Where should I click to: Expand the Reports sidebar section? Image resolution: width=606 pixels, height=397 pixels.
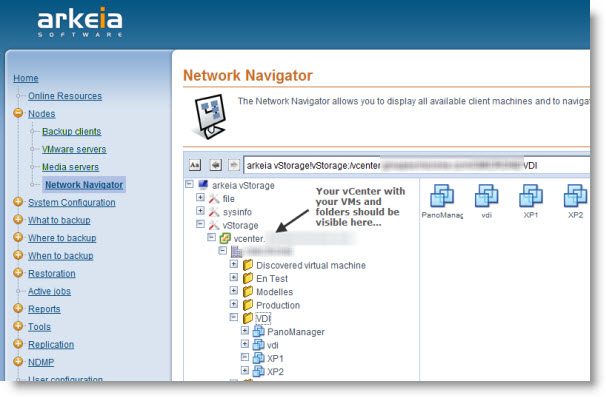click(18, 308)
